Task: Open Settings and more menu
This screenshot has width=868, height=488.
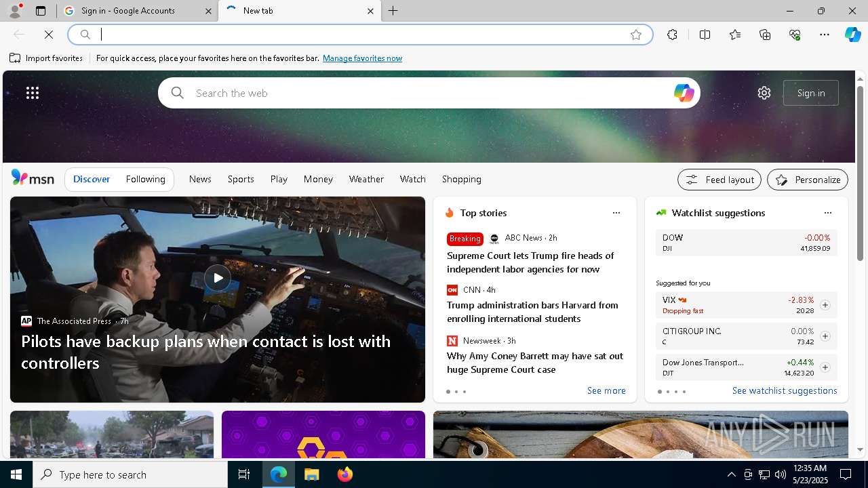Action: point(825,35)
